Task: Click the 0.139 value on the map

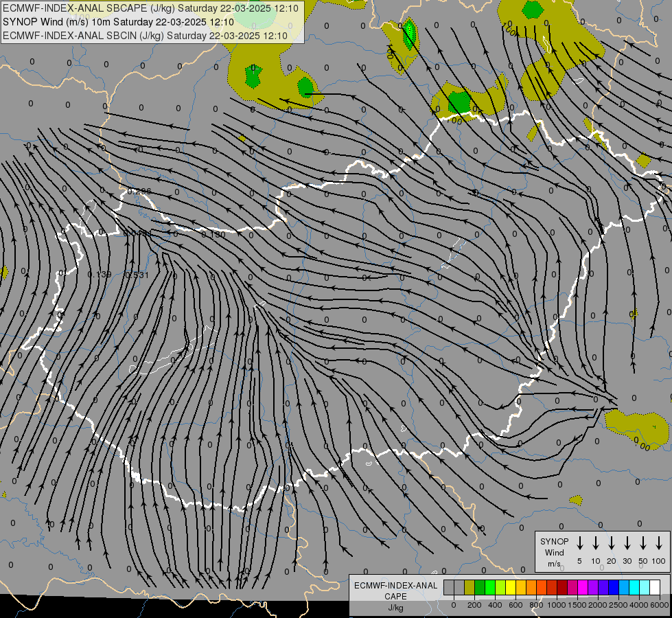Action: pyautogui.click(x=100, y=275)
